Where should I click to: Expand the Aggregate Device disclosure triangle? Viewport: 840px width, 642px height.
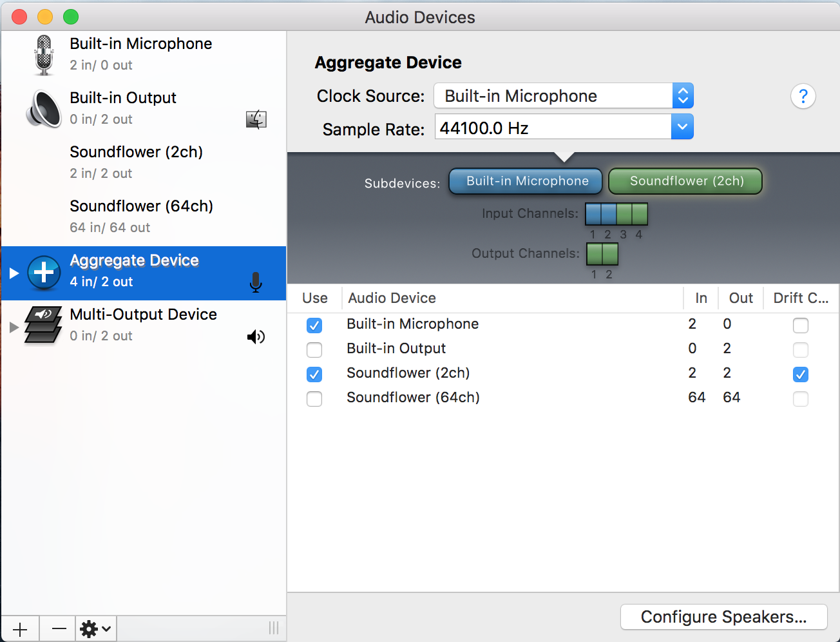click(14, 273)
